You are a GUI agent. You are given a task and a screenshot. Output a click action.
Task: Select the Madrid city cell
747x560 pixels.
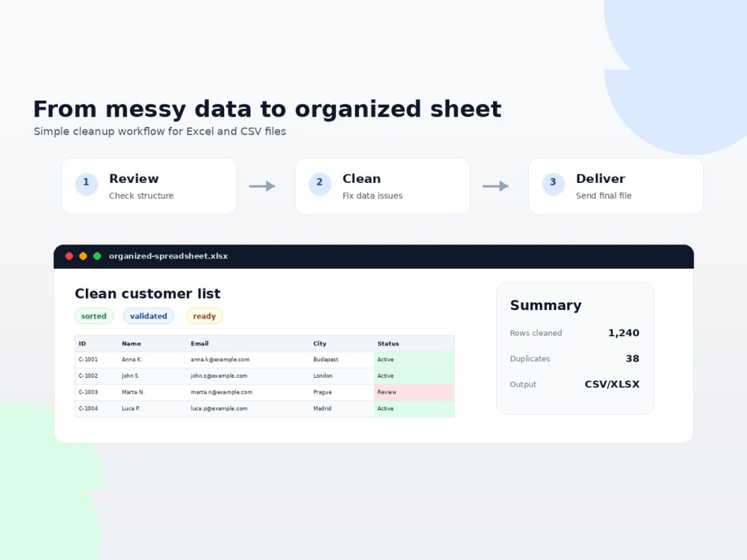click(x=341, y=408)
